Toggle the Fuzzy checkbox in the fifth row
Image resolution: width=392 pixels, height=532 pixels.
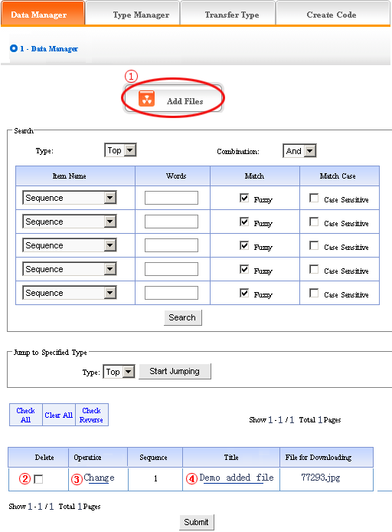coord(244,293)
